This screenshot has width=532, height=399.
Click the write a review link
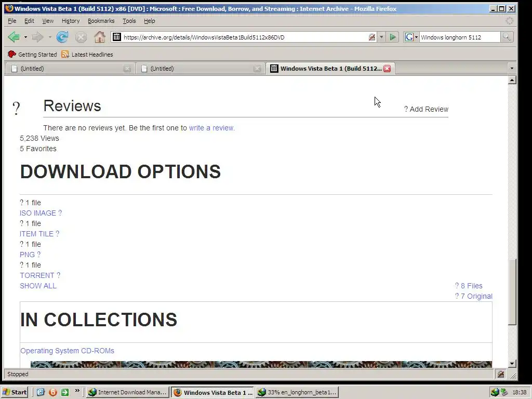212,128
